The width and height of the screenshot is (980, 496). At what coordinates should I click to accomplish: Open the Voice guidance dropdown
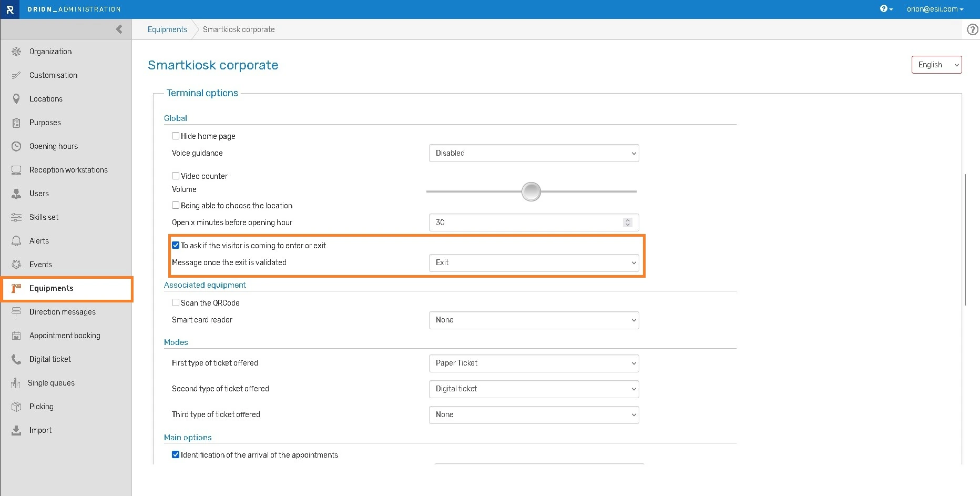point(534,153)
